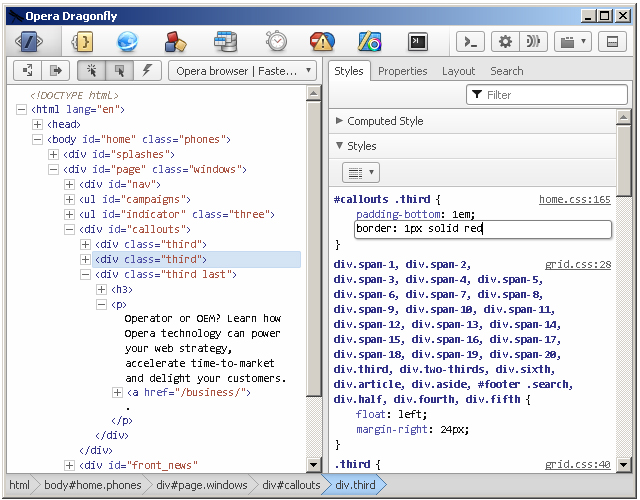Expand the h3 node
Screen dimensions: 640x500
click(x=101, y=289)
